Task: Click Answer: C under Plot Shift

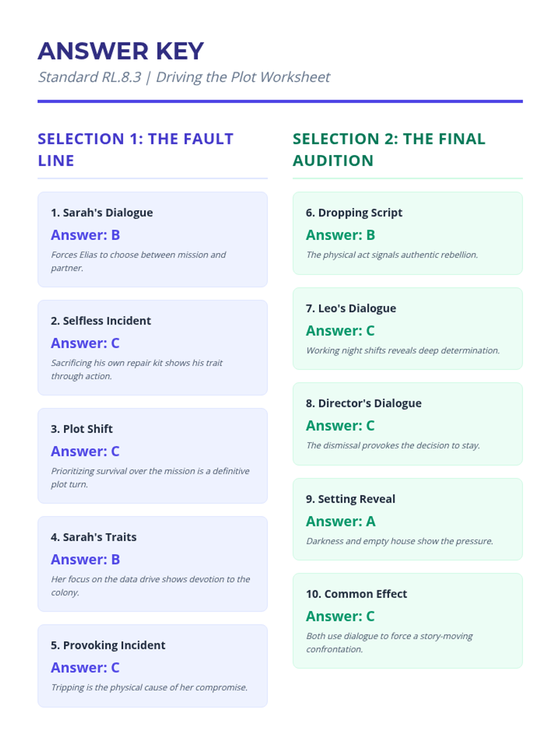Action: tap(85, 451)
